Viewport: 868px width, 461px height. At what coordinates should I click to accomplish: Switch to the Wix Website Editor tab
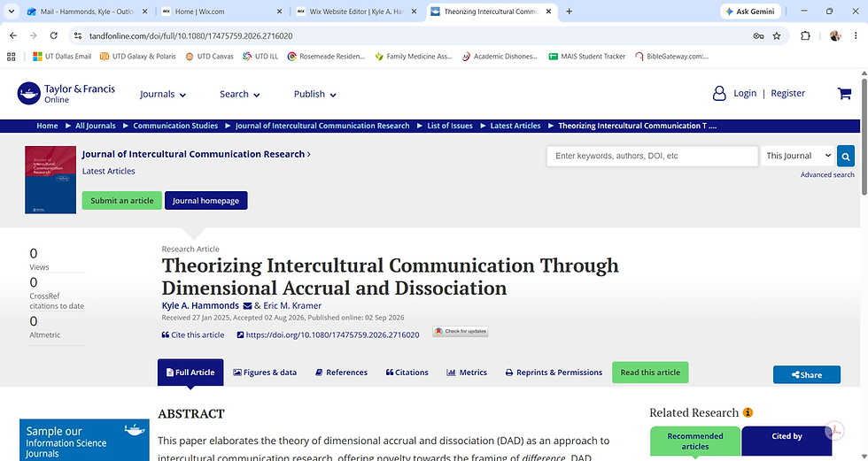click(356, 11)
